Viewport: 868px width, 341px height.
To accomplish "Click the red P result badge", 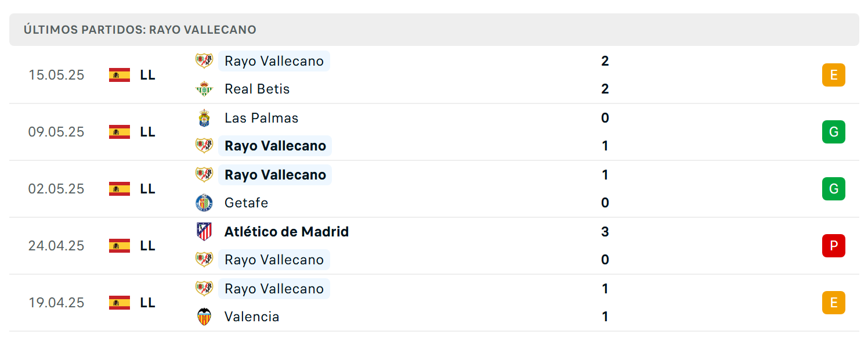I will pyautogui.click(x=834, y=246).
